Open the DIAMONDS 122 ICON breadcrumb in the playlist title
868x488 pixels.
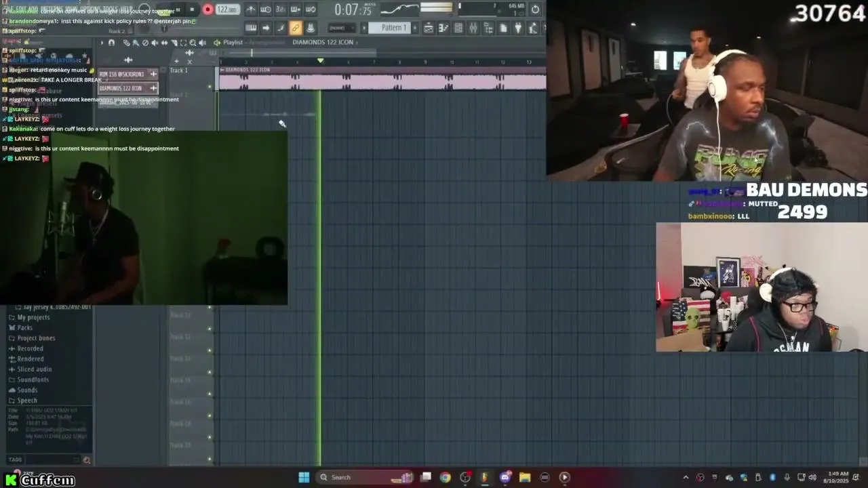tap(323, 42)
